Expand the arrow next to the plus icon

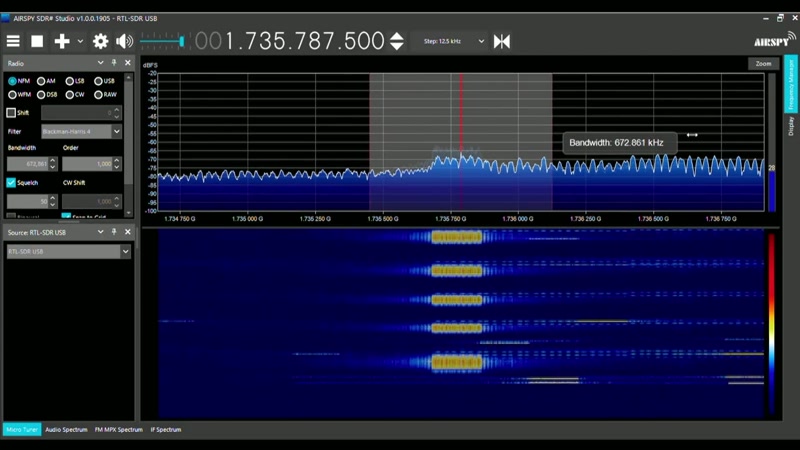click(80, 41)
